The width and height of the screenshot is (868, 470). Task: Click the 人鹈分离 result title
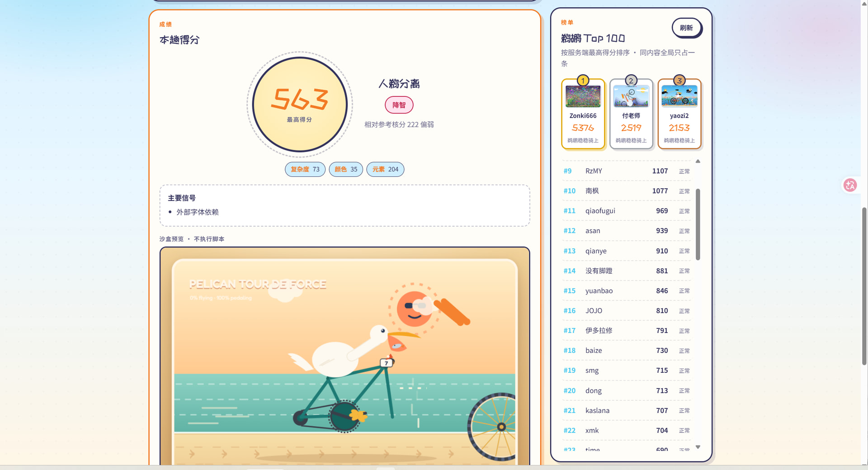tap(399, 84)
